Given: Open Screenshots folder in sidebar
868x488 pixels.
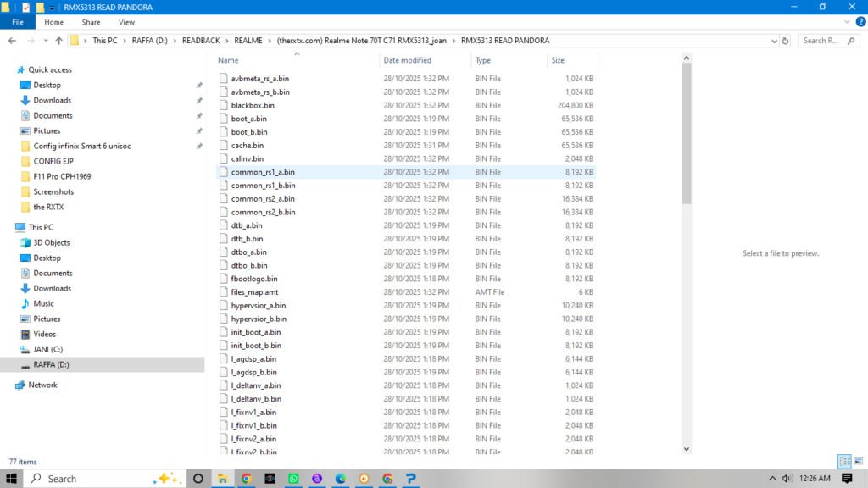Looking at the screenshot, I should [x=53, y=191].
